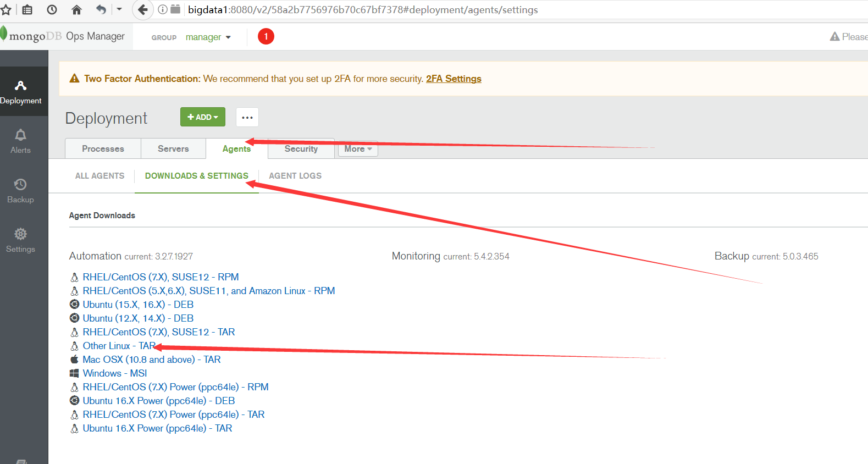The height and width of the screenshot is (464, 868).
Task: Select the Agents tab
Action: [236, 148]
